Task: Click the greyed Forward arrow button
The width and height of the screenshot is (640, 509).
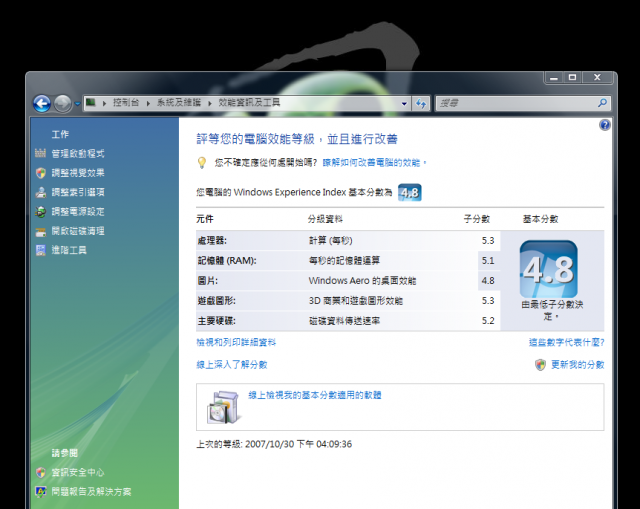Action: (62, 104)
